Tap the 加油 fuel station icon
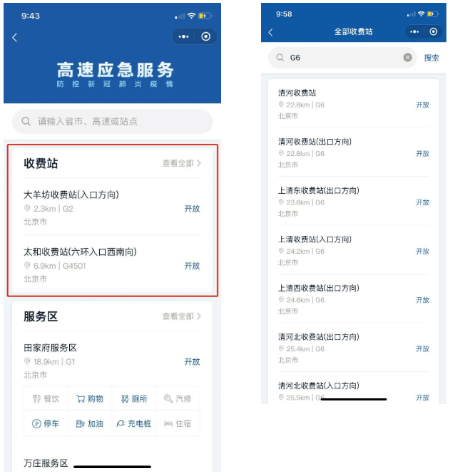Viewport: 450px width, 476px height. 90,423
